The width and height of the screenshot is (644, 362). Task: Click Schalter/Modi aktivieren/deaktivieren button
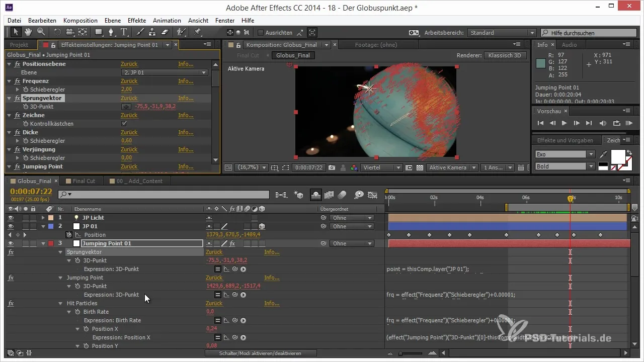tap(260, 353)
